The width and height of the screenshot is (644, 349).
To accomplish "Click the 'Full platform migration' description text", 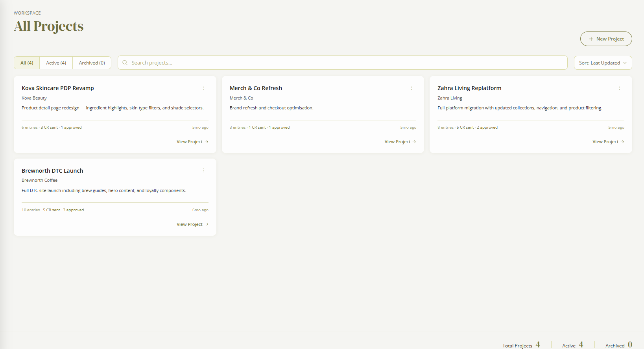I will (520, 108).
